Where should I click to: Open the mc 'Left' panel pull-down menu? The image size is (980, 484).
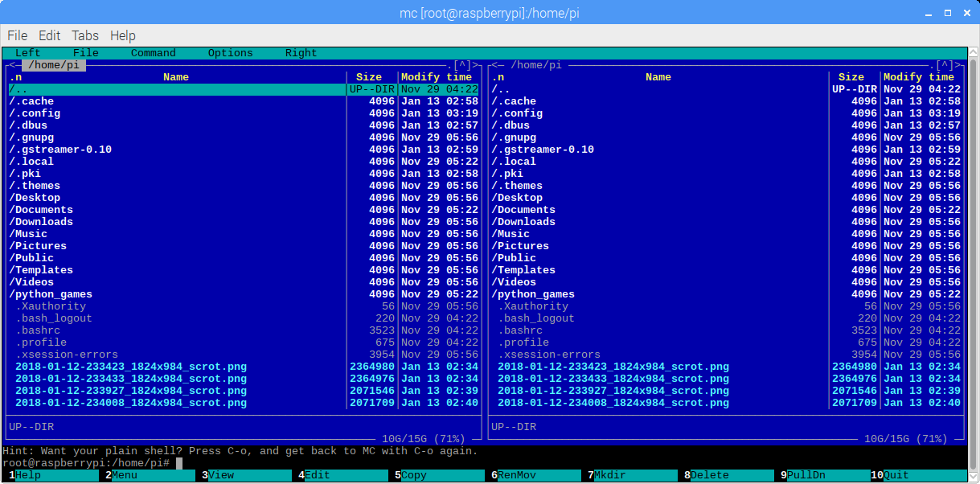click(28, 53)
